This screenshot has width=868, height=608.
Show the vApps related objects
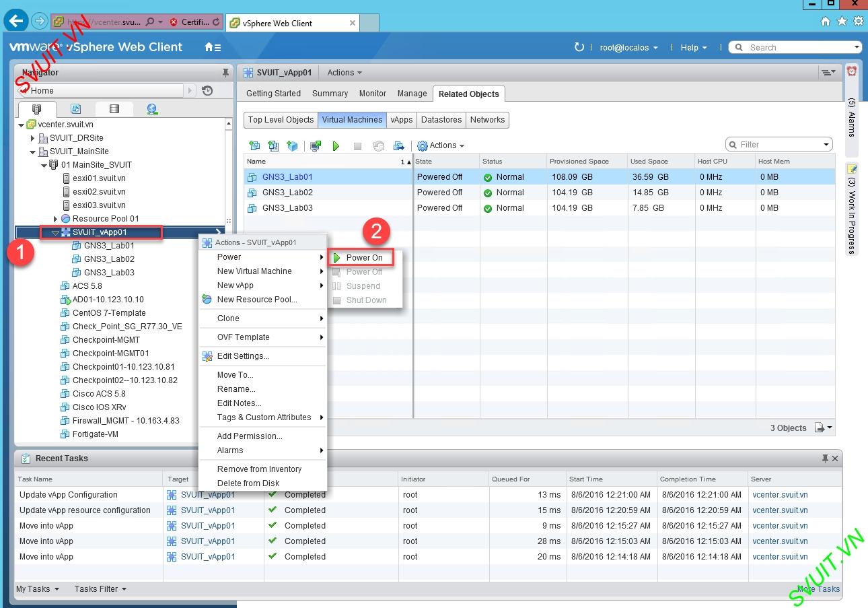point(402,120)
